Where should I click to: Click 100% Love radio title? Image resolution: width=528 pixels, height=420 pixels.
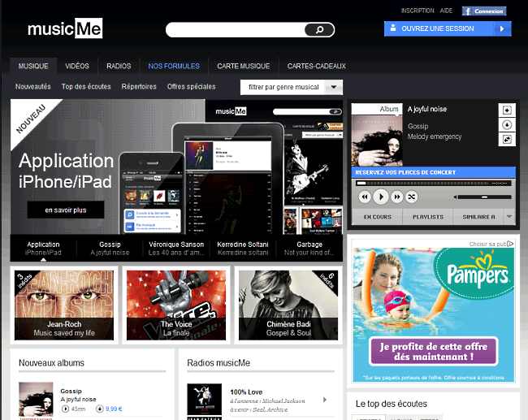click(246, 392)
